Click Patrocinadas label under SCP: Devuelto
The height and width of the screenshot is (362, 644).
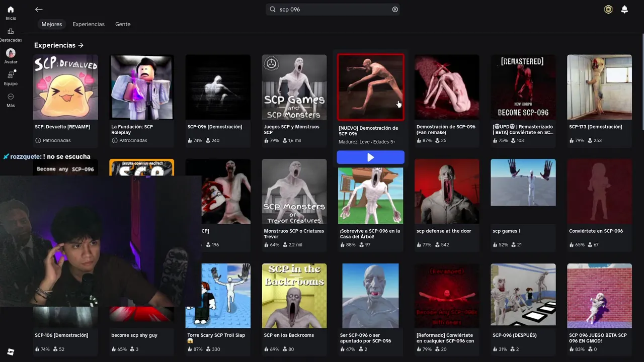53,141
